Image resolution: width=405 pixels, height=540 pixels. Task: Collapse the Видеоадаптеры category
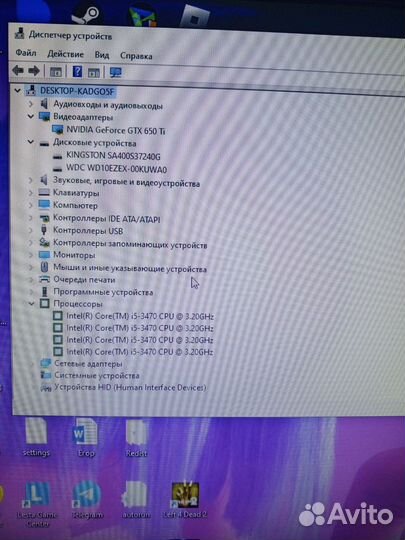point(31,116)
